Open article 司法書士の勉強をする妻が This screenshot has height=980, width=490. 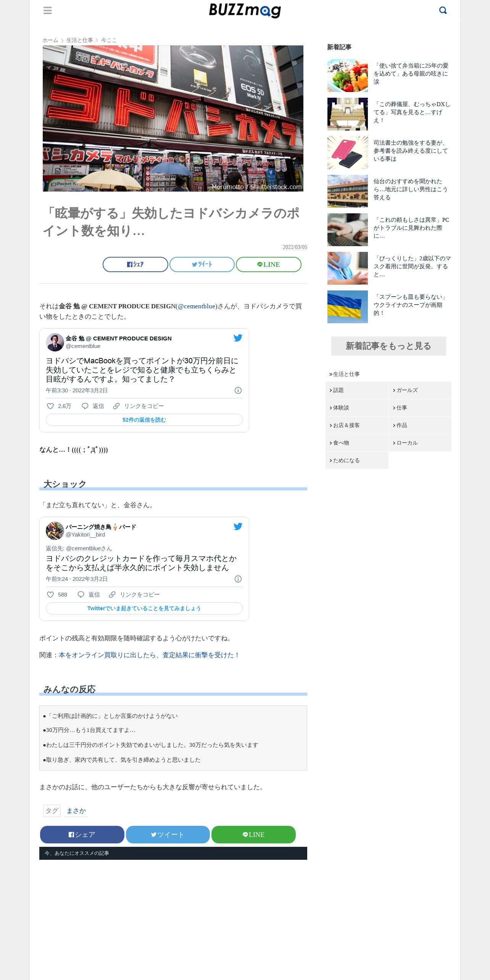coord(411,151)
